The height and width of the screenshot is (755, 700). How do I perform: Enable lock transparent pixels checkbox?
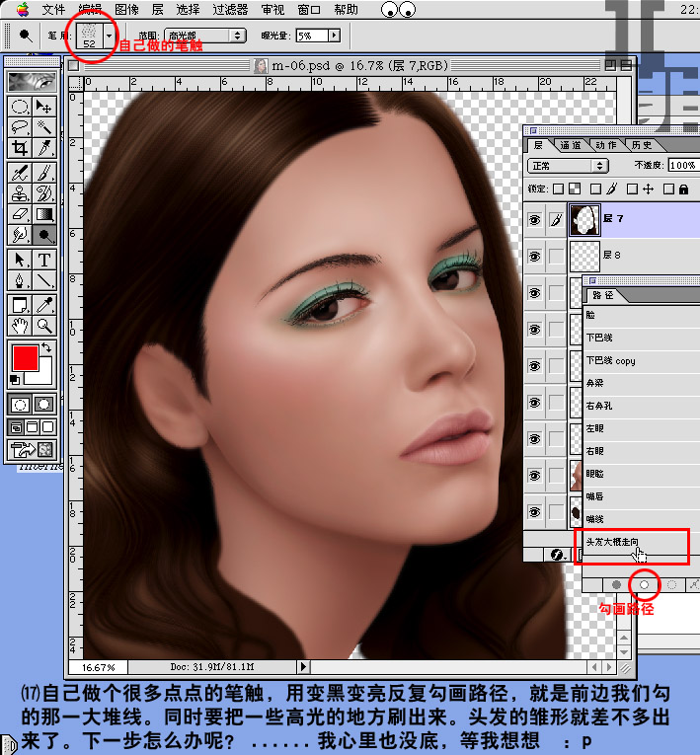(x=558, y=189)
